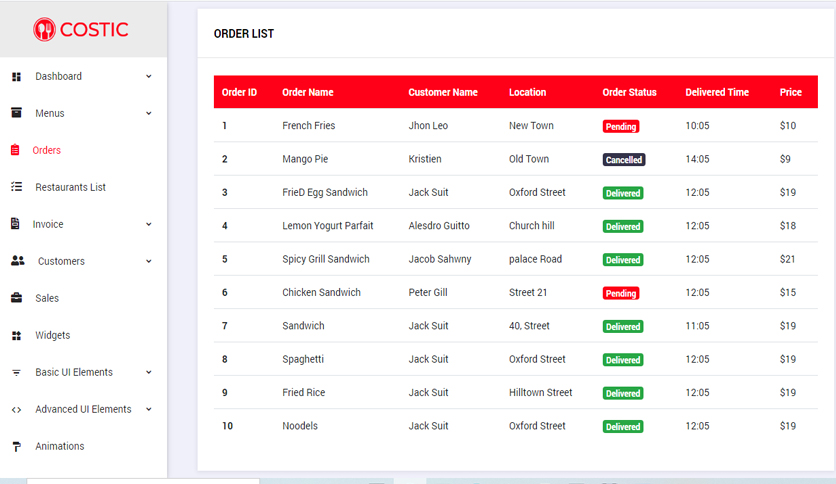Expand the Customers submenu chevron
The width and height of the screenshot is (836, 484).
coord(149,261)
